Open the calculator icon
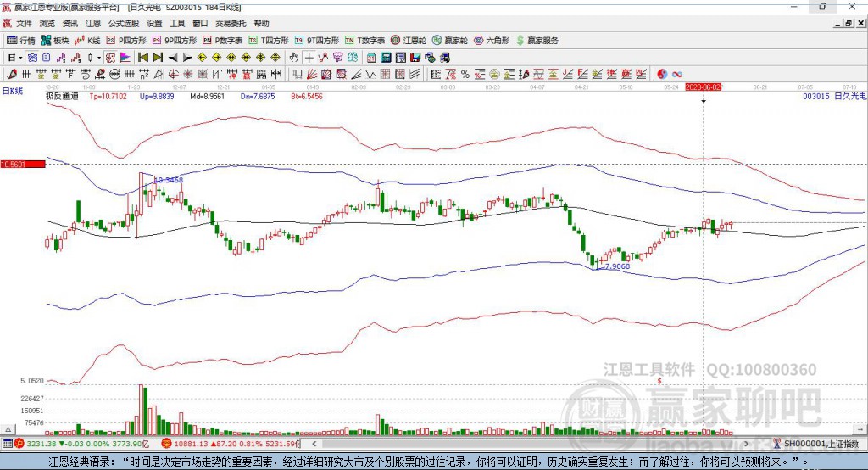The height and width of the screenshot is (470, 868). pyautogui.click(x=386, y=58)
